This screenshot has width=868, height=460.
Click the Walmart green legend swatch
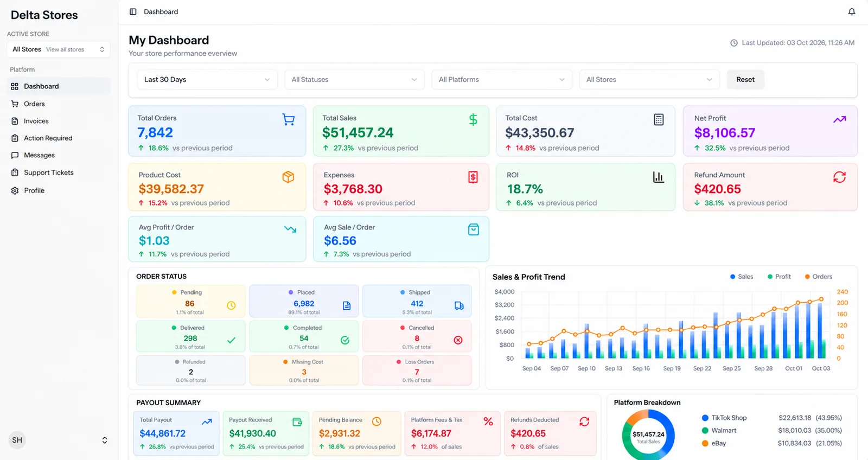click(x=705, y=431)
